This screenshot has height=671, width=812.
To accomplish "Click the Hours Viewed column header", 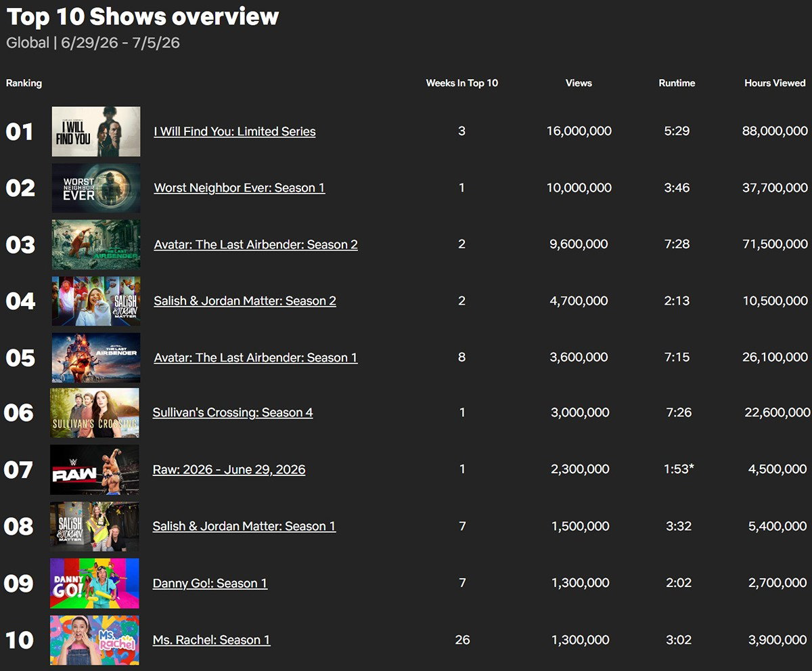I will tap(775, 83).
